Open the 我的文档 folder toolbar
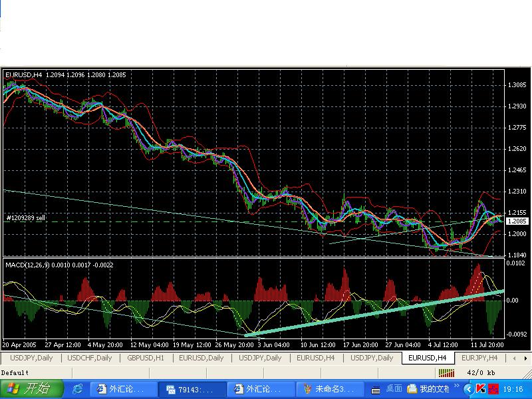532x399 pixels. click(428, 389)
